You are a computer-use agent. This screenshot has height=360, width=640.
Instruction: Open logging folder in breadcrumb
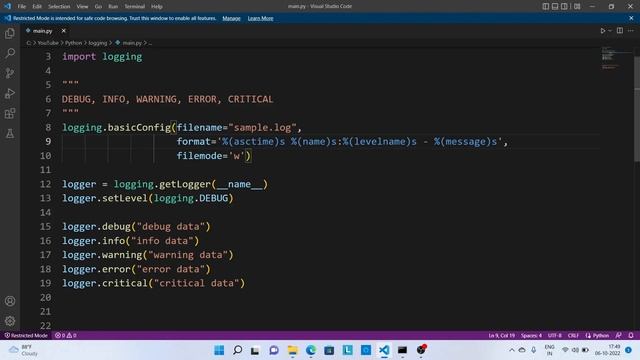[x=98, y=43]
